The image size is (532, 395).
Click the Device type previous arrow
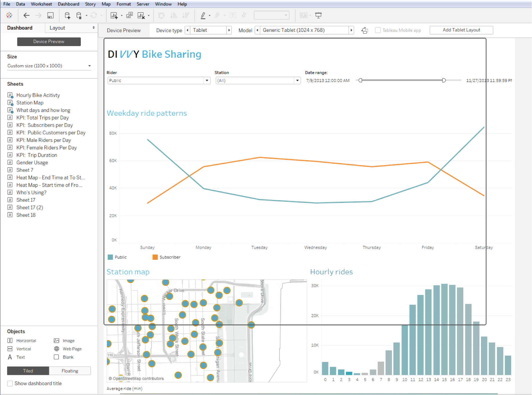coord(187,30)
